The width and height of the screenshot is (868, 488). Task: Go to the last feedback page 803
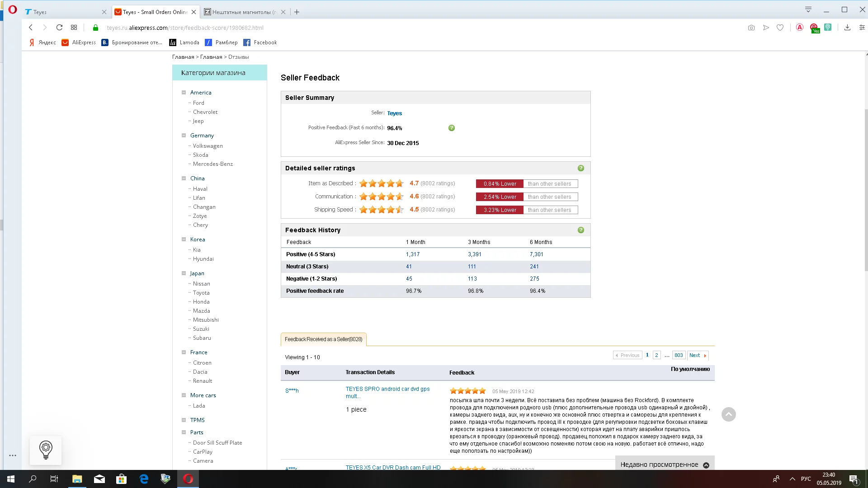coord(679,355)
